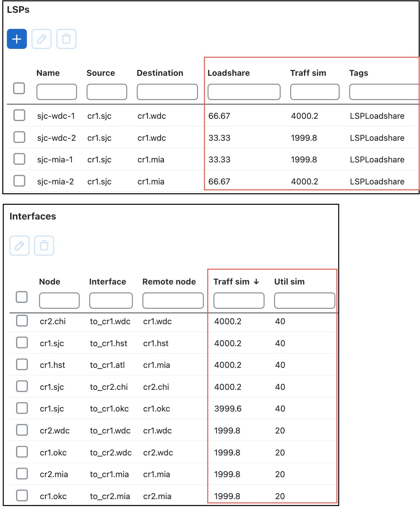This screenshot has width=420, height=507.
Task: Click the Destination filter input field
Action: click(167, 92)
